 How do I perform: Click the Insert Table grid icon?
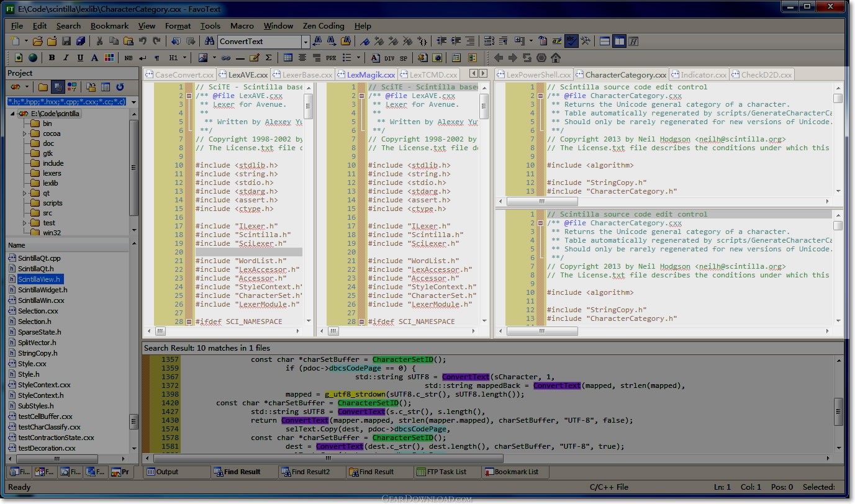288,58
